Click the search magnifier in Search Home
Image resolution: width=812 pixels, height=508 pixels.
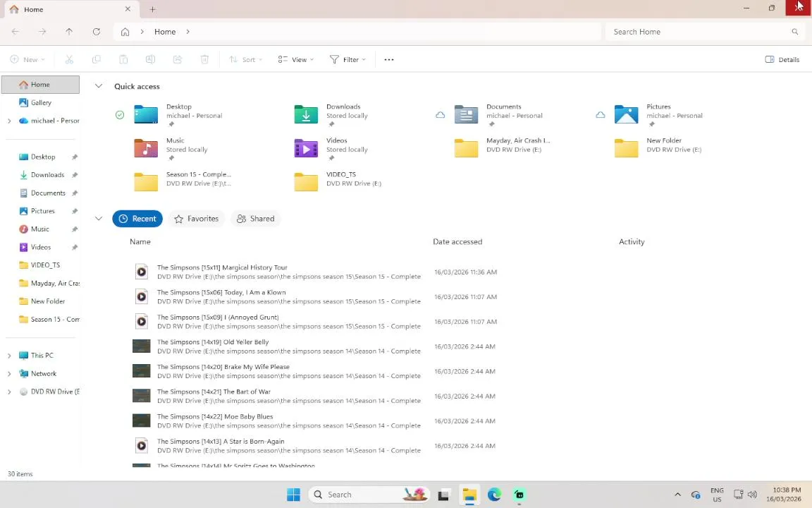tap(795, 32)
